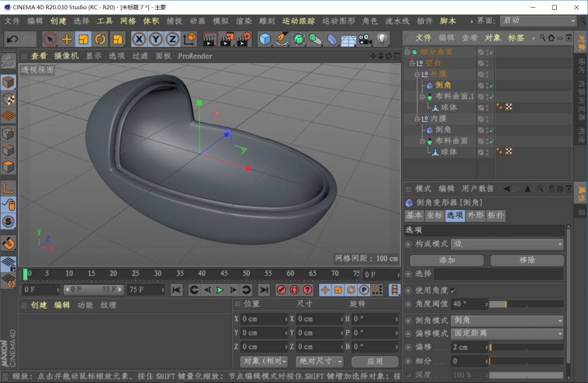This screenshot has height=383, width=588.
Task: Add a cube primitive object
Action: 265,39
